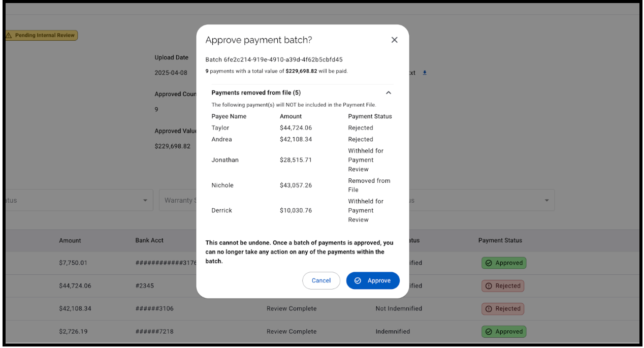Click Indemnified in the $2,726.19 row
644x348 pixels.
pyautogui.click(x=393, y=332)
